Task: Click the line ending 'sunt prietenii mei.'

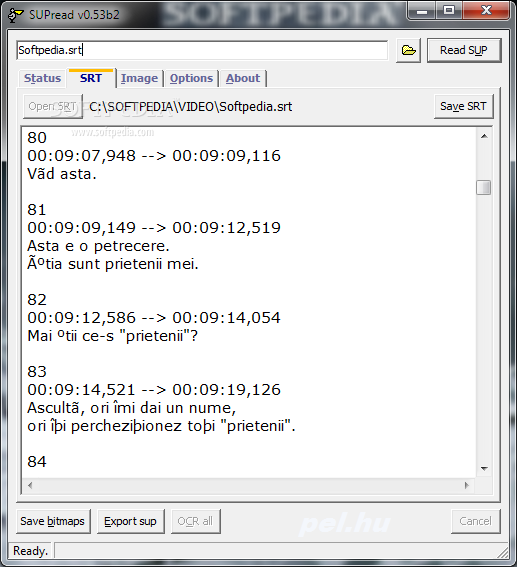Action: 113,264
